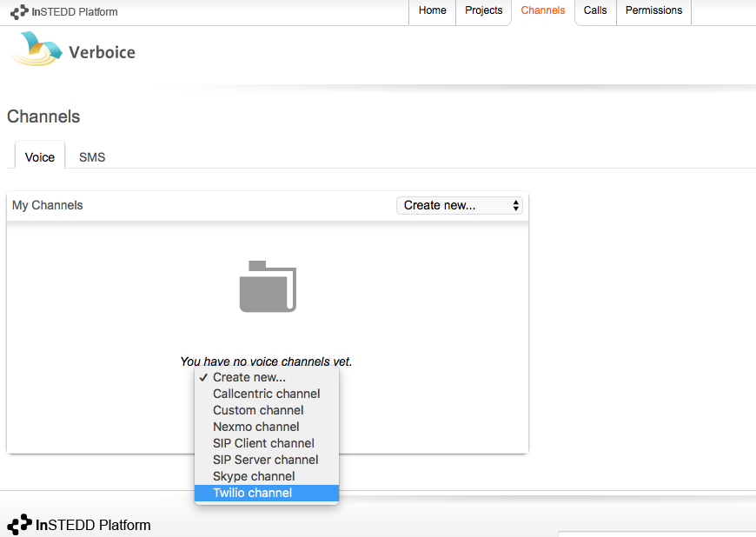Pick Skype channel option
Screen dimensions: 756x537
pos(267,476)
